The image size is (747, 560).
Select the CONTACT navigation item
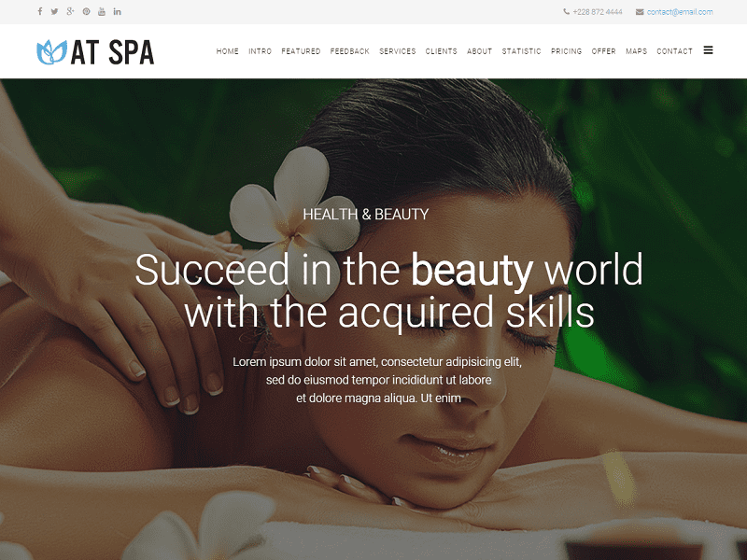coord(674,51)
